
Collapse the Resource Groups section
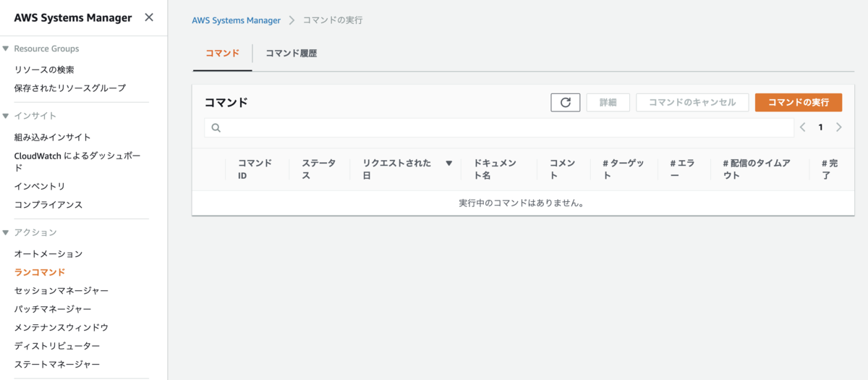(x=6, y=49)
